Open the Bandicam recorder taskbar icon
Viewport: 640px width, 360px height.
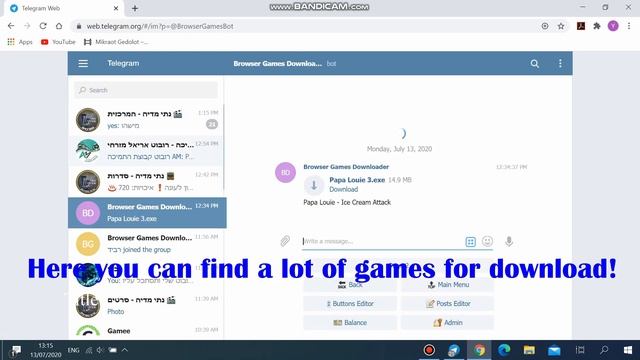coord(429,350)
